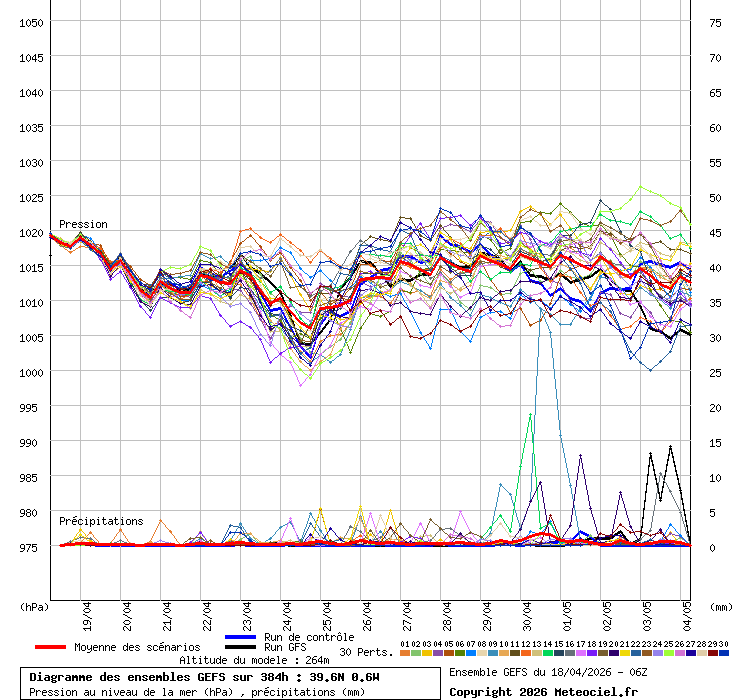Select perturbation 29 dark red swatch
Screen dimensions: 740x700
[x=713, y=652]
